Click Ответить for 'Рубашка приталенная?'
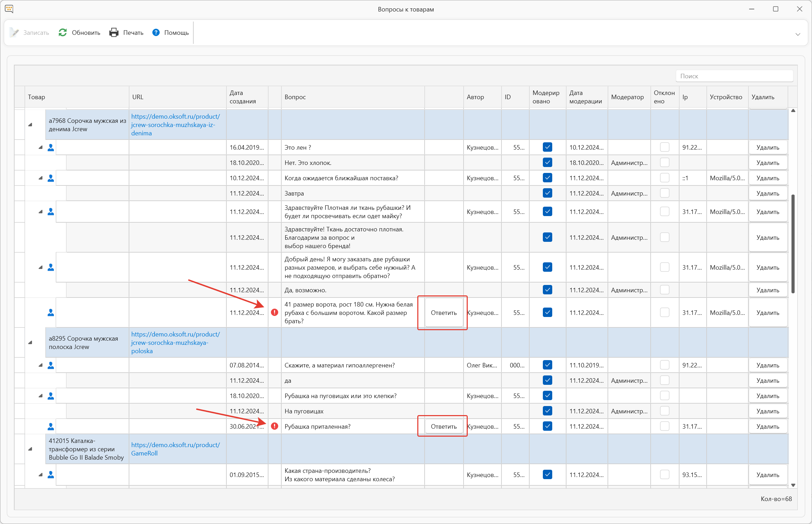Image resolution: width=812 pixels, height=524 pixels. pyautogui.click(x=444, y=426)
